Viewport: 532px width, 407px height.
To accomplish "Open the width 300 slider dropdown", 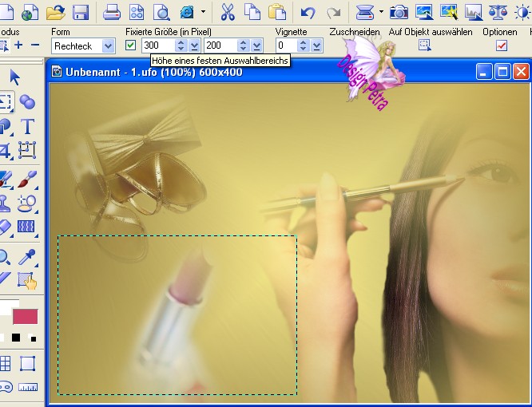I will [194, 45].
